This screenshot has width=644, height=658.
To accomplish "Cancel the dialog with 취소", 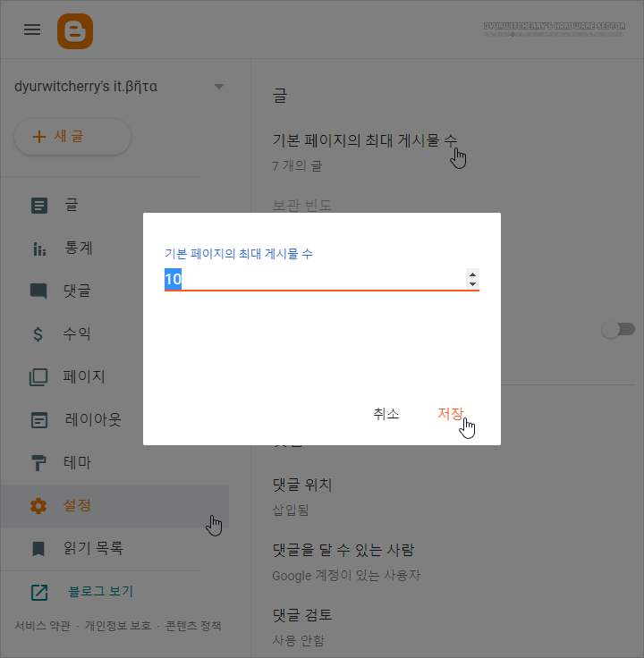I will 386,414.
